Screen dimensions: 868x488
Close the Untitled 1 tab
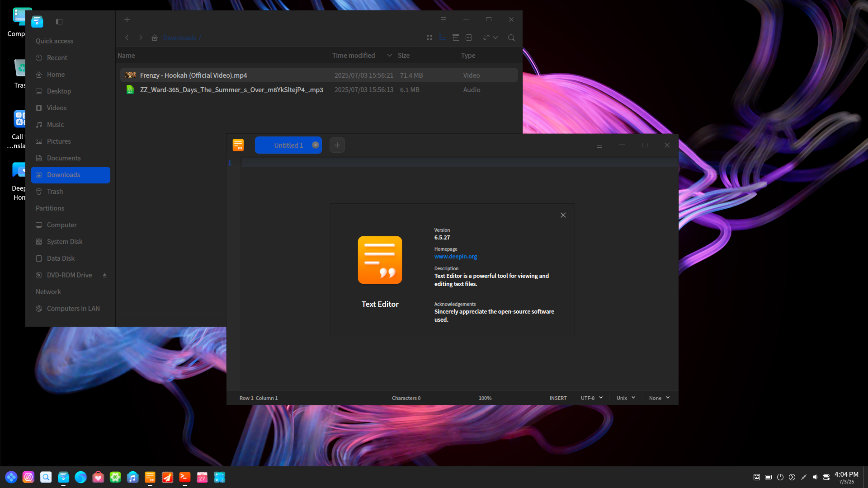[x=316, y=145]
